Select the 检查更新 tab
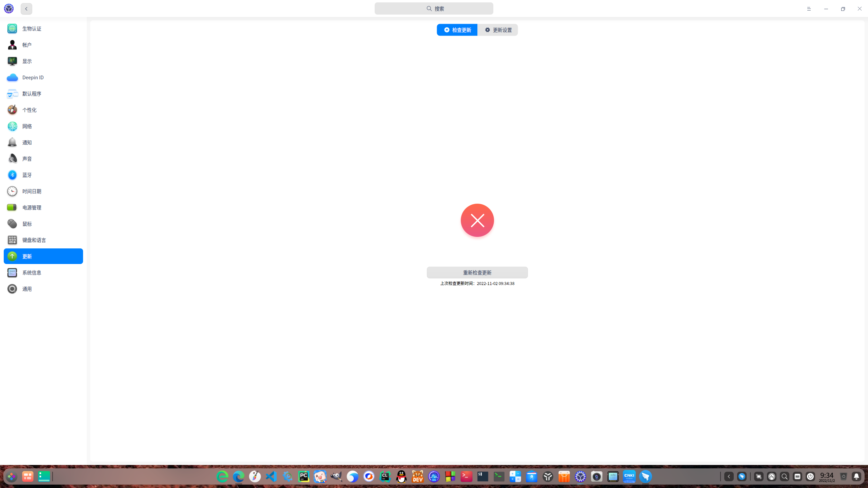868x488 pixels. (x=457, y=30)
